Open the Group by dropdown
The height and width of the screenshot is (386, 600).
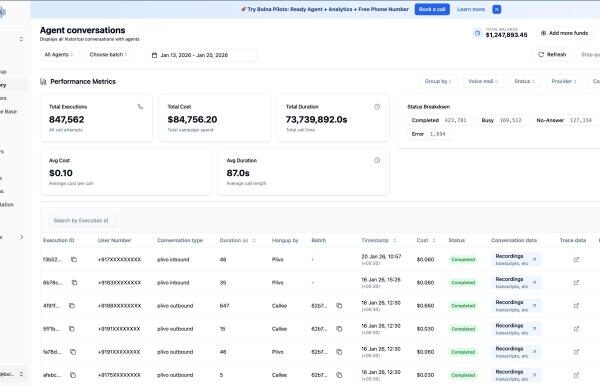438,81
